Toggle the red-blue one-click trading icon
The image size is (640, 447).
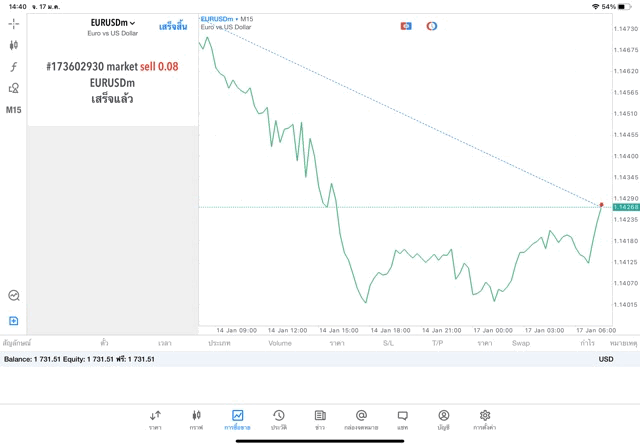(x=406, y=25)
